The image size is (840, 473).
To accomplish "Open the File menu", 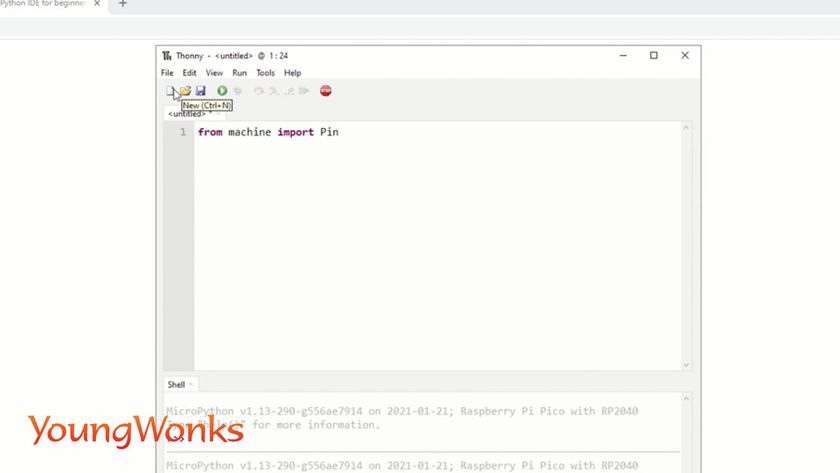I will [167, 73].
